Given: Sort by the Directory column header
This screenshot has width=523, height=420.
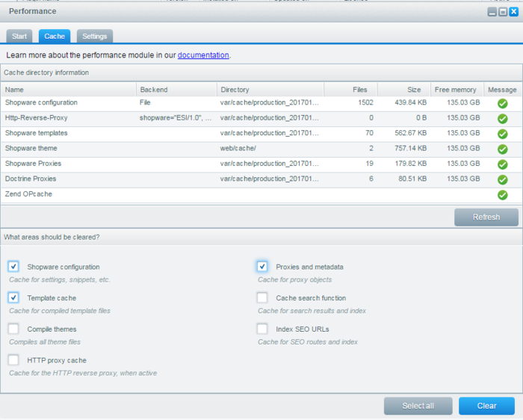Looking at the screenshot, I should pos(270,90).
